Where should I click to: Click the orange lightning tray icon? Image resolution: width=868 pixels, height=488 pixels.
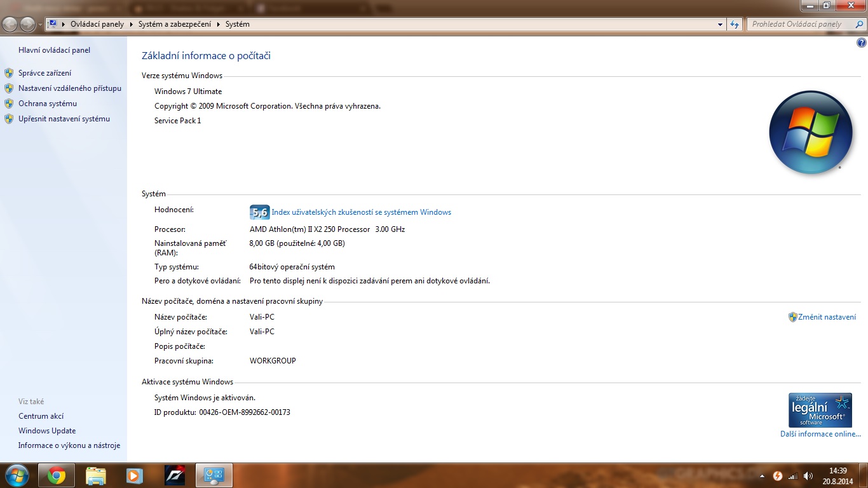tap(777, 475)
